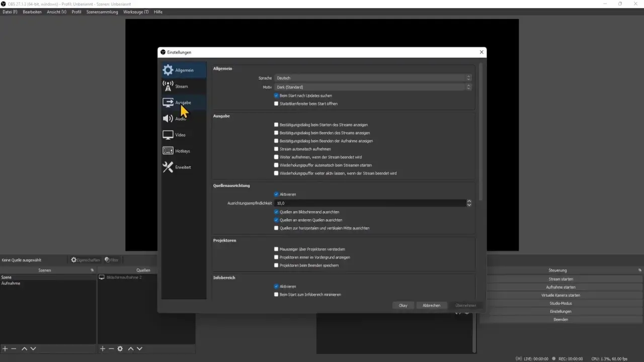Open the Stream settings section

click(x=184, y=86)
